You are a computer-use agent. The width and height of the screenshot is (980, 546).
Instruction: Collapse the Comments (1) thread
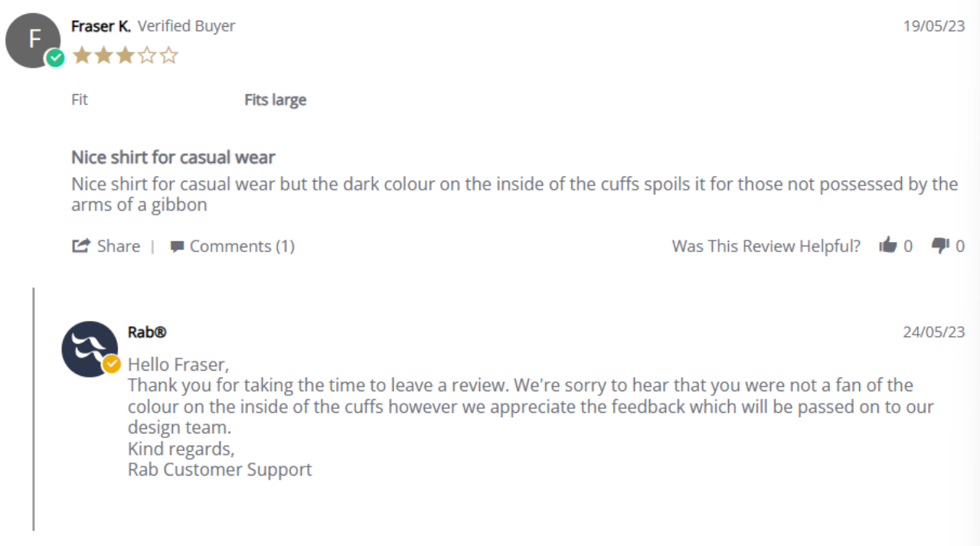(232, 246)
